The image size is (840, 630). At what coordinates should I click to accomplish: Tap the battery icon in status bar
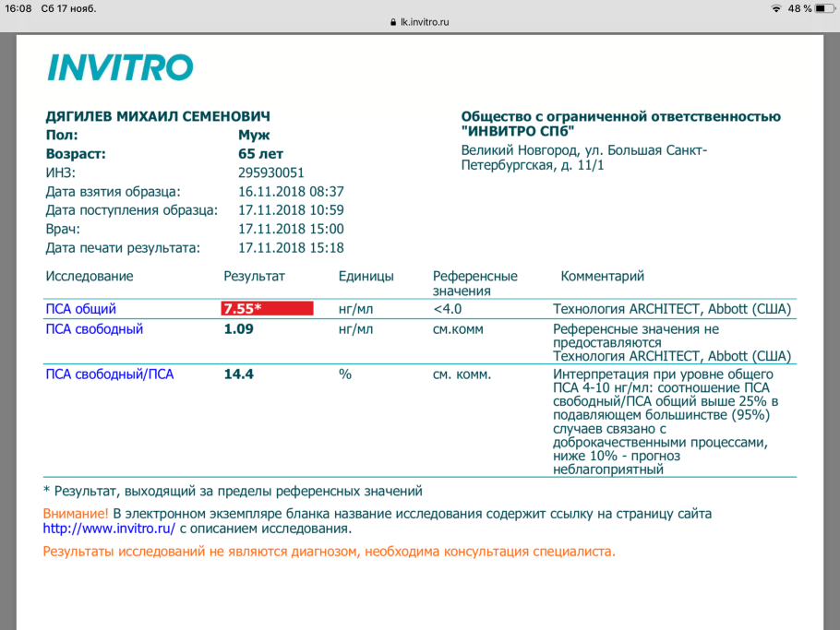point(825,8)
